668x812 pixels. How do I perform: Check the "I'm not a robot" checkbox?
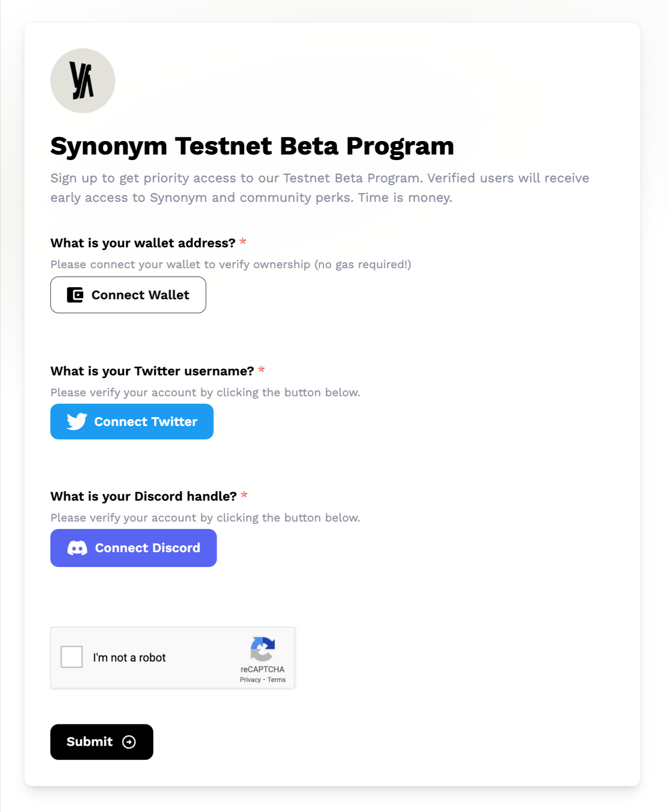tap(72, 657)
